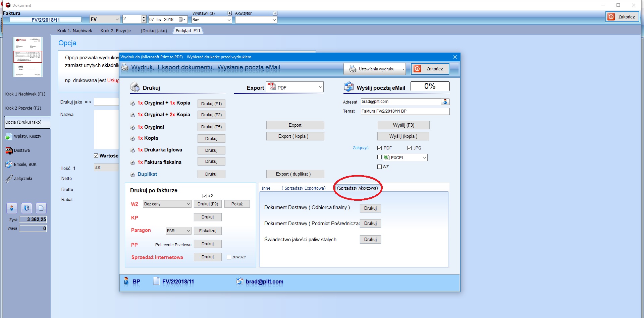The width and height of the screenshot is (644, 318).
Task: Expand the Paragon PAR dropdown
Action: tap(188, 231)
